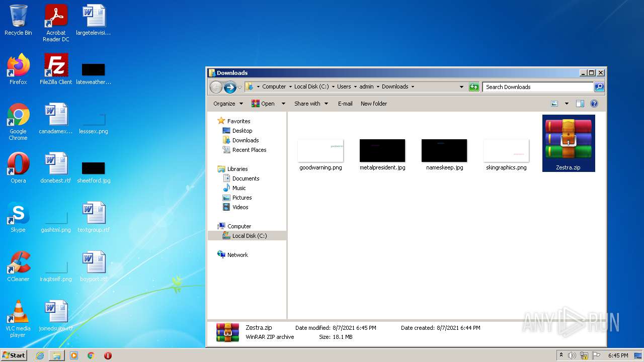Open Skype desktop shortcut
This screenshot has width=644, height=362.
pyautogui.click(x=18, y=217)
